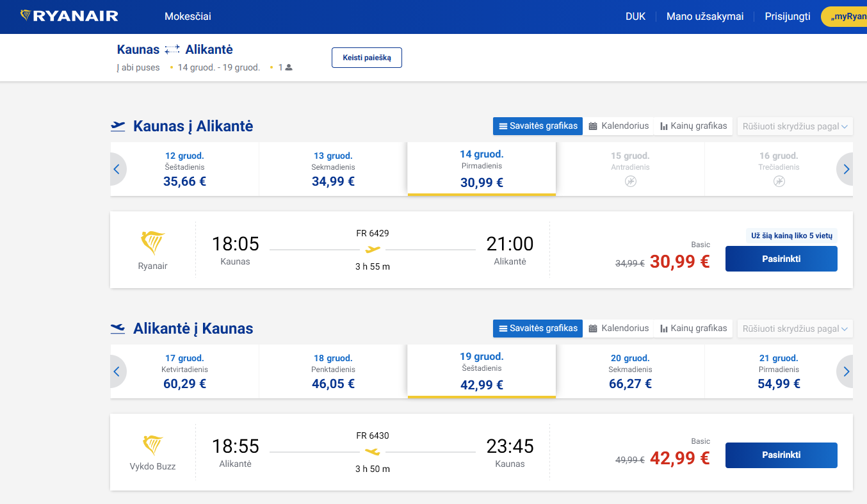Show later return dates with right arrow
Screen dimensions: 867x504
click(846, 371)
